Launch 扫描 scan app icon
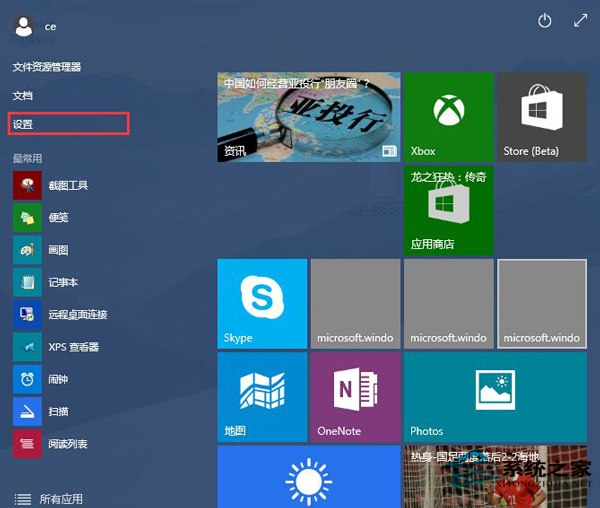Viewport: 600px width, 508px height. point(27,412)
